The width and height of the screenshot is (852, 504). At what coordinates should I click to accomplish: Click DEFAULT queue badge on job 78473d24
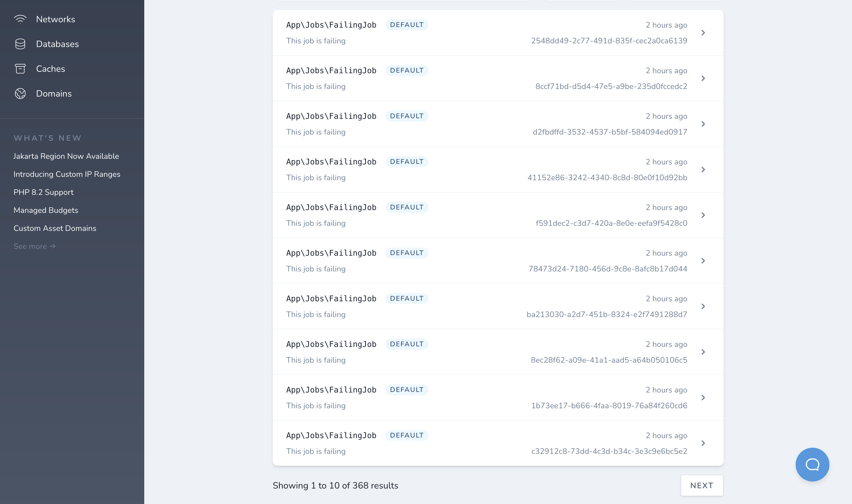pos(407,253)
